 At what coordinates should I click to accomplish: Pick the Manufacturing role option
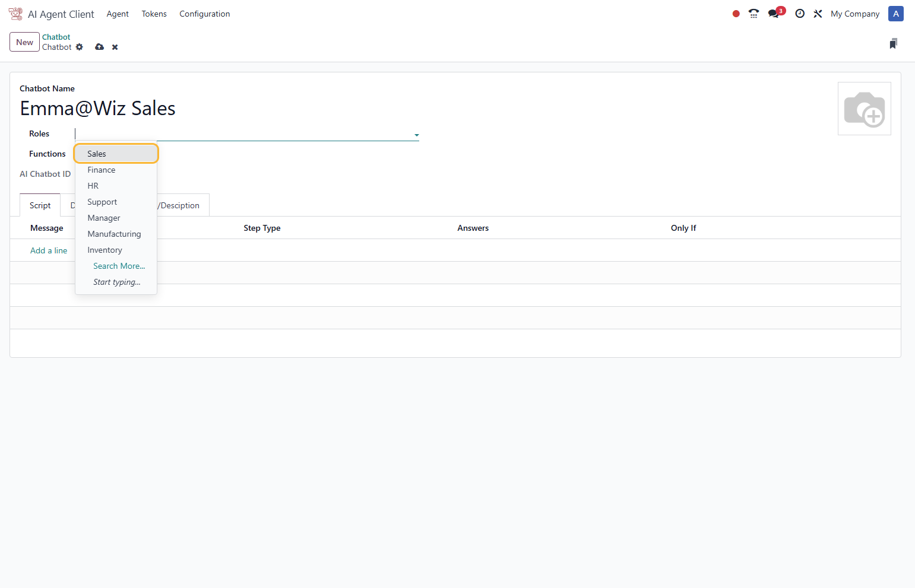click(x=114, y=234)
